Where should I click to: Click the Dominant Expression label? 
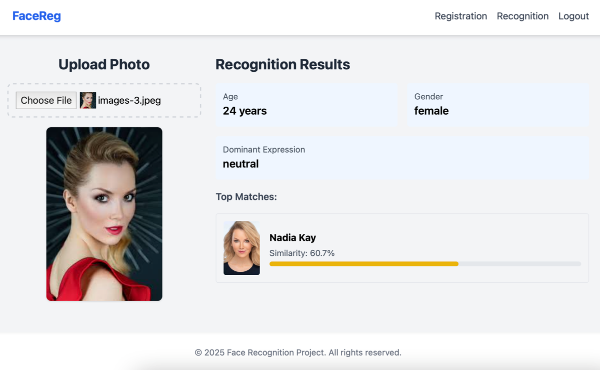pos(264,150)
